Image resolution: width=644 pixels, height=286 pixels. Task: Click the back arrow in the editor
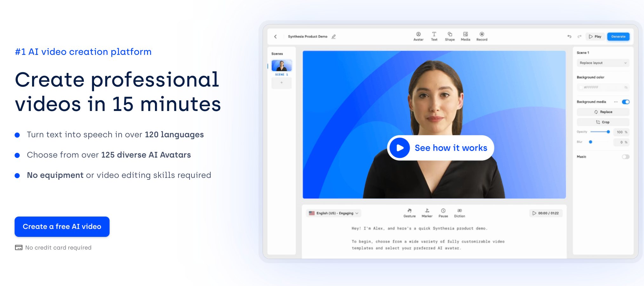(x=275, y=36)
